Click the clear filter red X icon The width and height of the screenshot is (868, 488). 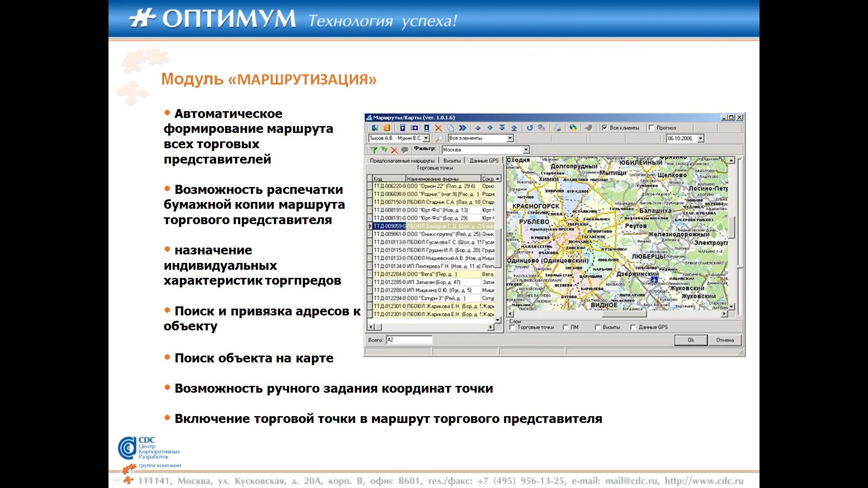[394, 150]
